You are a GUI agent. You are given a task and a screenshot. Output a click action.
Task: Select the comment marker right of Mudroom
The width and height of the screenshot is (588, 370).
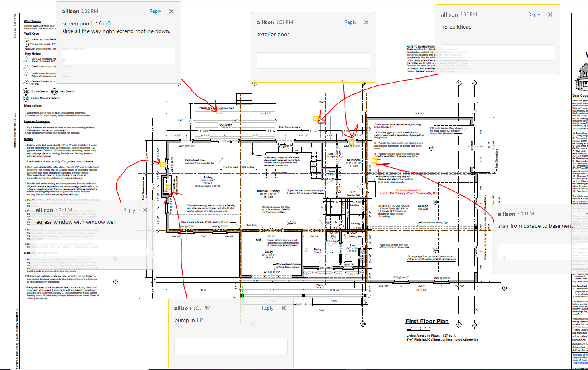[x=374, y=161]
